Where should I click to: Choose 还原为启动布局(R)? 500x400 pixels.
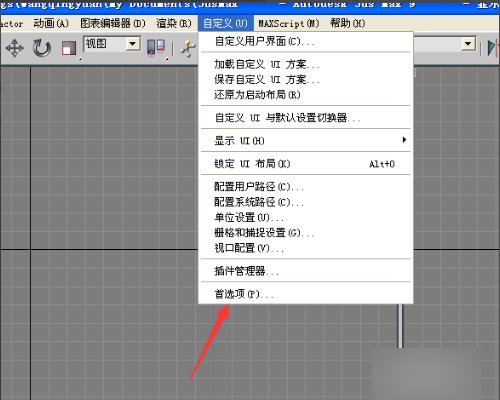click(x=306, y=95)
